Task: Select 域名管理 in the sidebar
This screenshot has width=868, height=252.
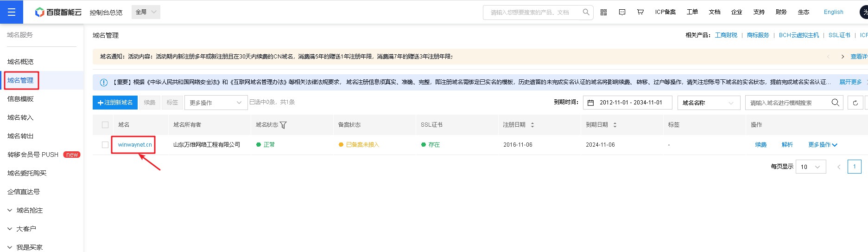Action: (20, 80)
